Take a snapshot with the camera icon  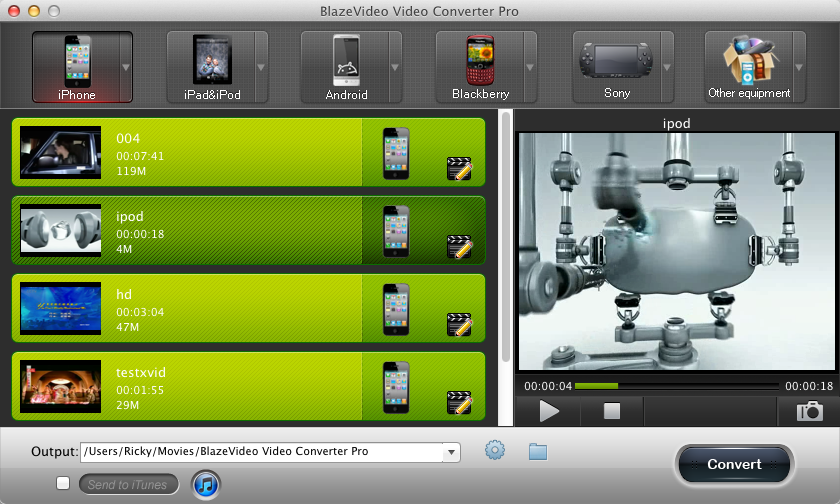tap(809, 411)
